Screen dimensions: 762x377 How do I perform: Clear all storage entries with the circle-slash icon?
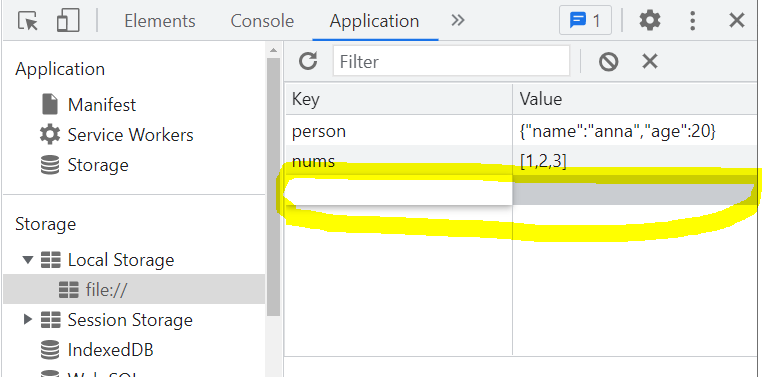[x=608, y=62]
